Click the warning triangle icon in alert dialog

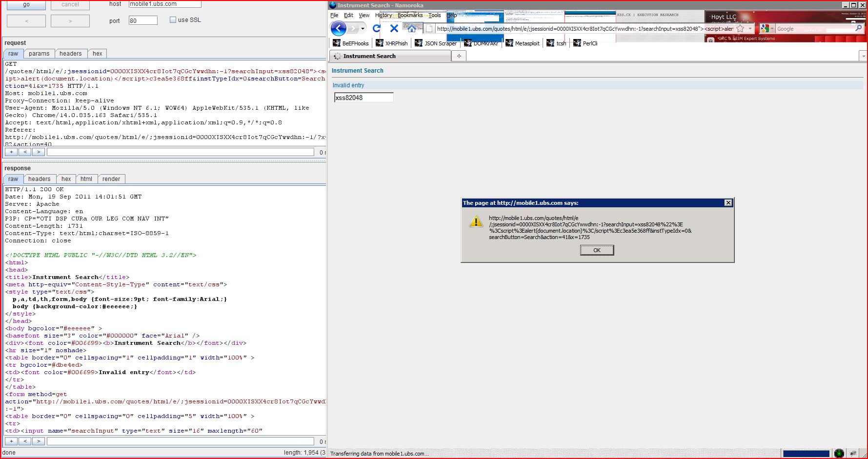click(476, 222)
